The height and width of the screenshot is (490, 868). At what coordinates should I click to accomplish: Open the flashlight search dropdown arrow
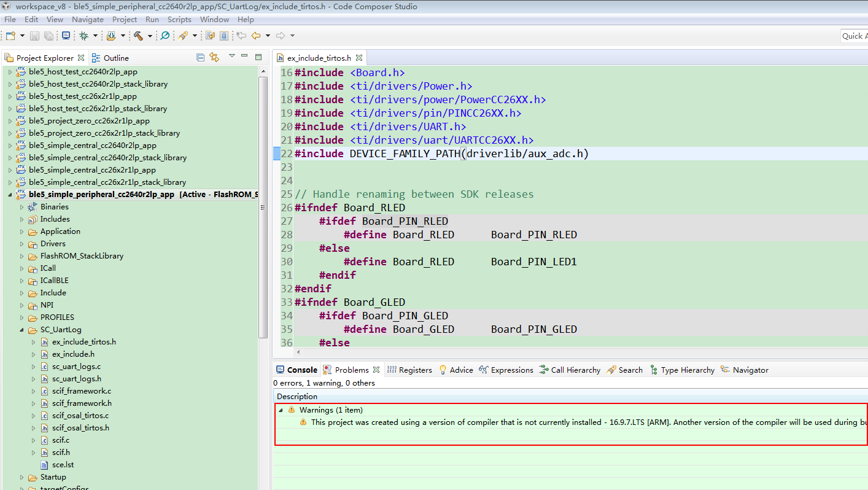tap(195, 36)
